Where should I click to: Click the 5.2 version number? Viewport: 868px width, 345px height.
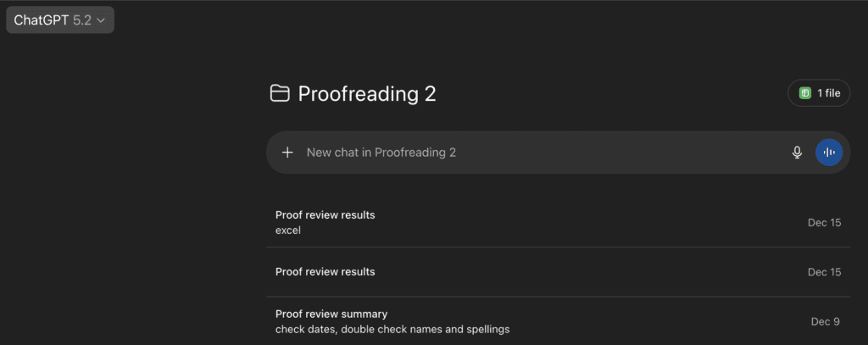click(82, 20)
